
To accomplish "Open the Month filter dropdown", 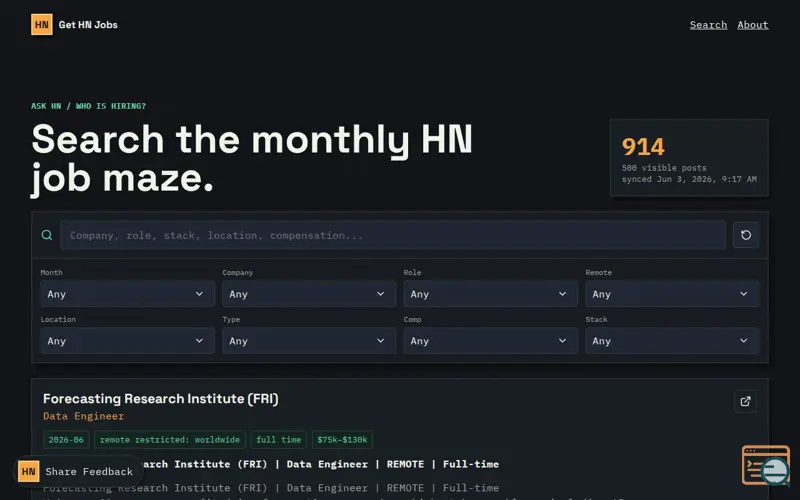I will pyautogui.click(x=127, y=294).
